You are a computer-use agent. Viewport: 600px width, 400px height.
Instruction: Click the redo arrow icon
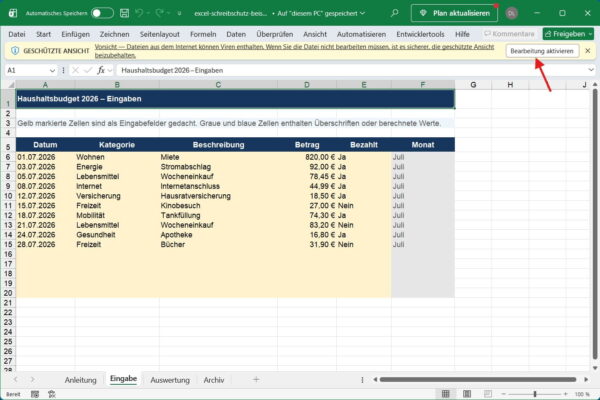pyautogui.click(x=160, y=13)
